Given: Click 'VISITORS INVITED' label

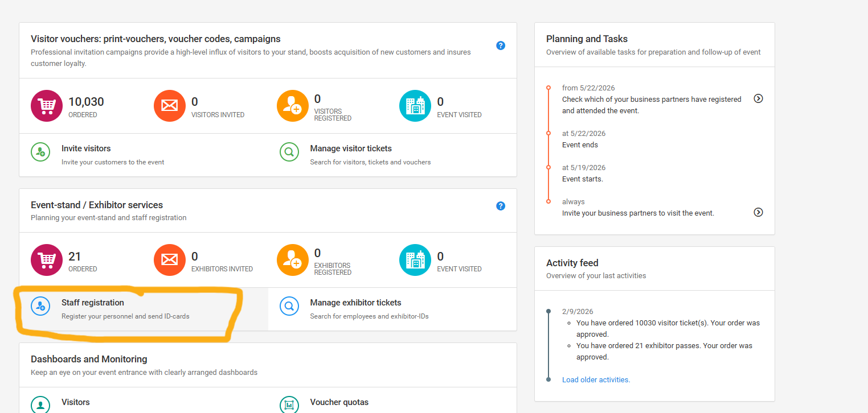Looking at the screenshot, I should click(218, 115).
